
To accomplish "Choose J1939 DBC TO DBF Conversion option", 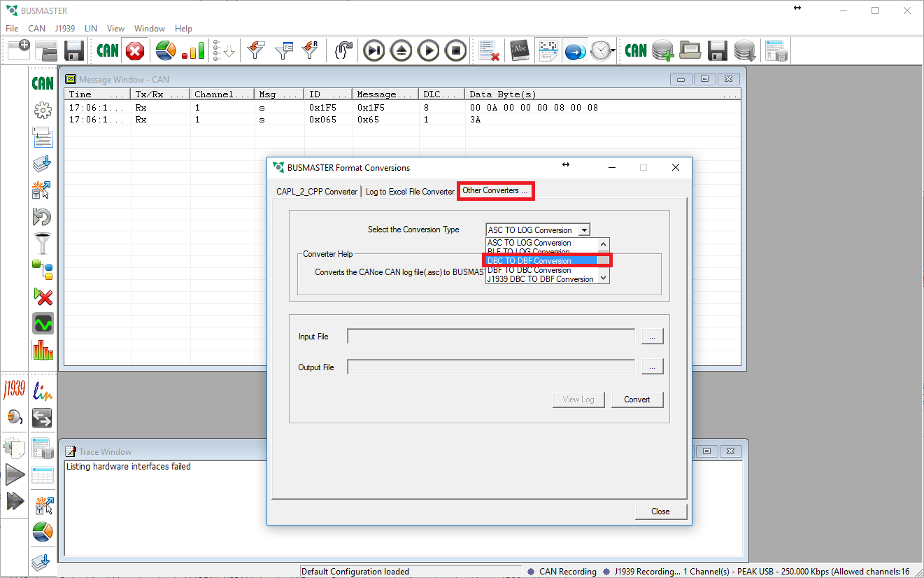I will (542, 279).
